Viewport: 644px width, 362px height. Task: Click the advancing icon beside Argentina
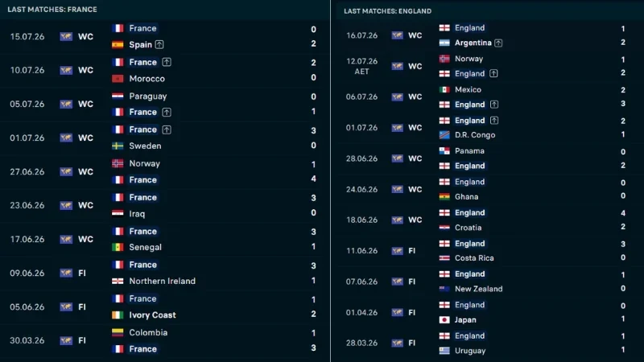[498, 43]
